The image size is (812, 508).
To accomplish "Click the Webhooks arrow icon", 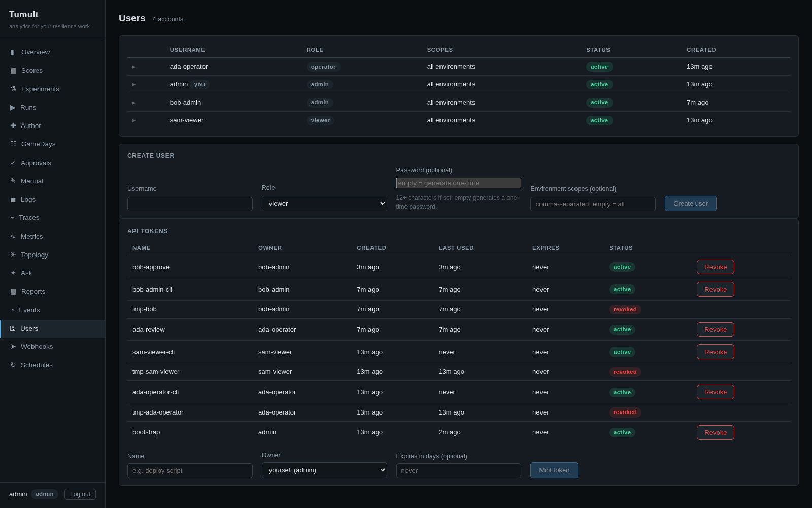I will 13,346.
